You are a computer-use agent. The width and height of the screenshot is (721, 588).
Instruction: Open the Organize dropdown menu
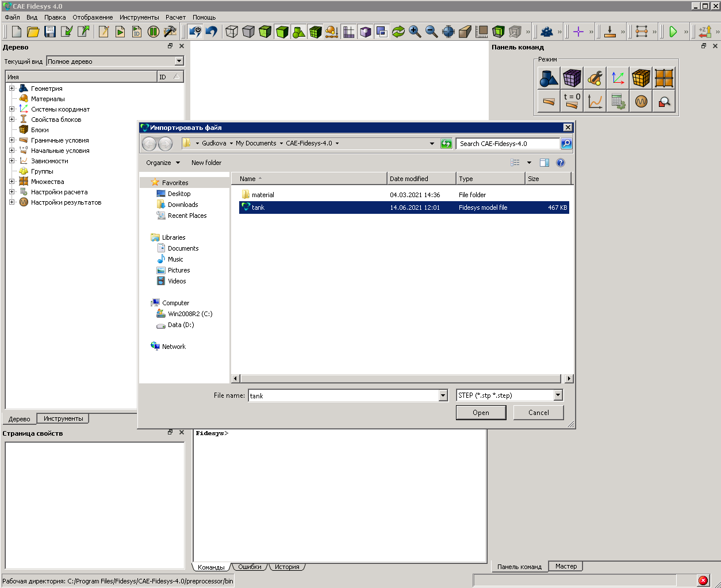(x=163, y=163)
